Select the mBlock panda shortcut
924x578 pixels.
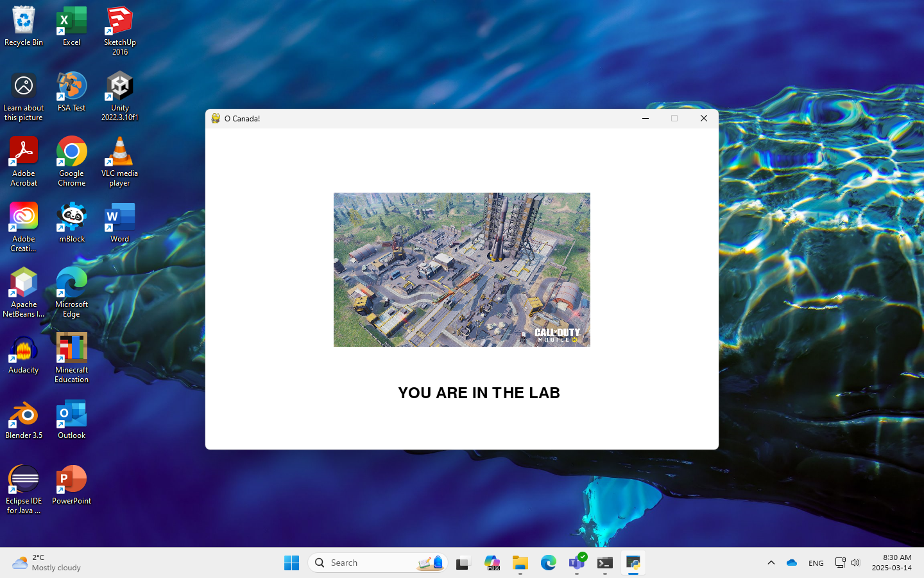[x=71, y=223]
